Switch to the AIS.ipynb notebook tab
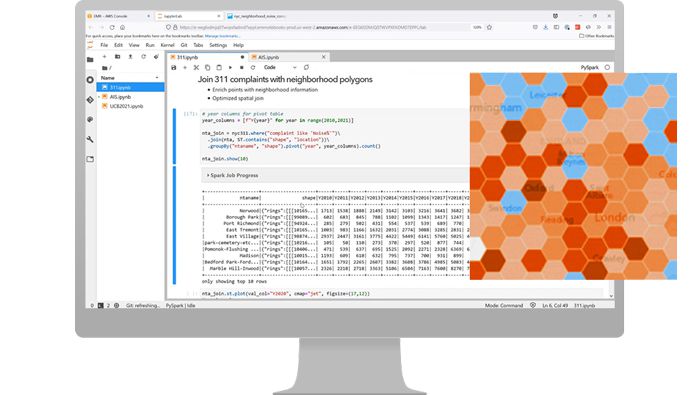The image size is (700, 395). click(268, 57)
